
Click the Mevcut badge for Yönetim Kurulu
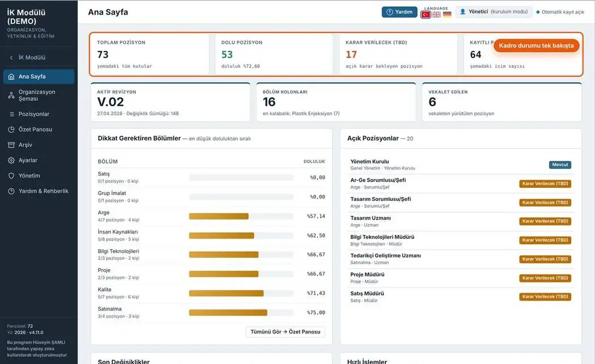(x=560, y=165)
